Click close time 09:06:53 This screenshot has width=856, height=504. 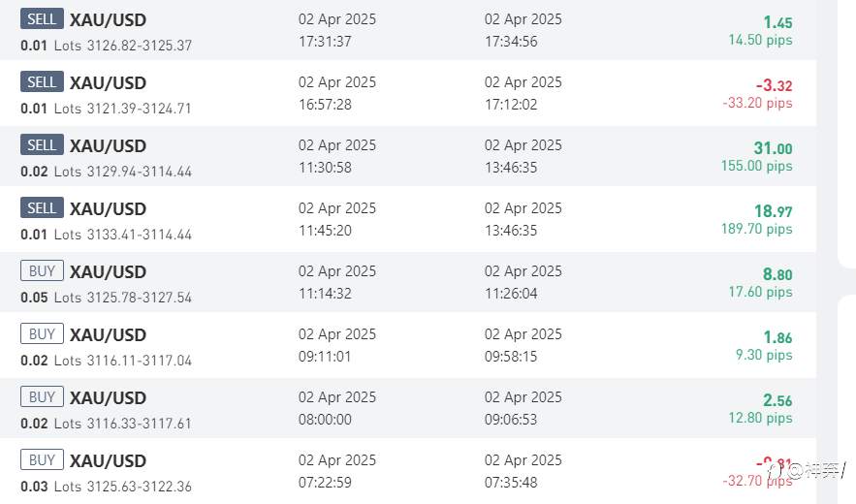[511, 420]
